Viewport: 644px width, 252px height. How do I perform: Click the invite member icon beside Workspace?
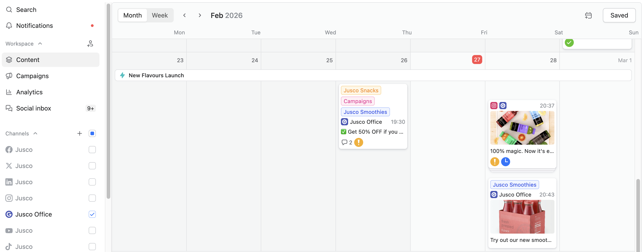90,44
